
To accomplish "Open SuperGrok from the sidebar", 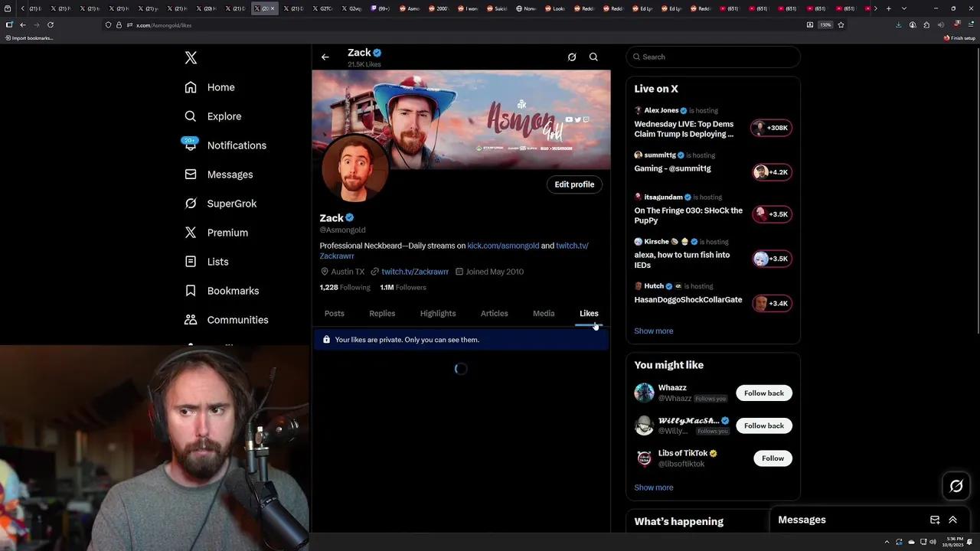I will coord(220,204).
